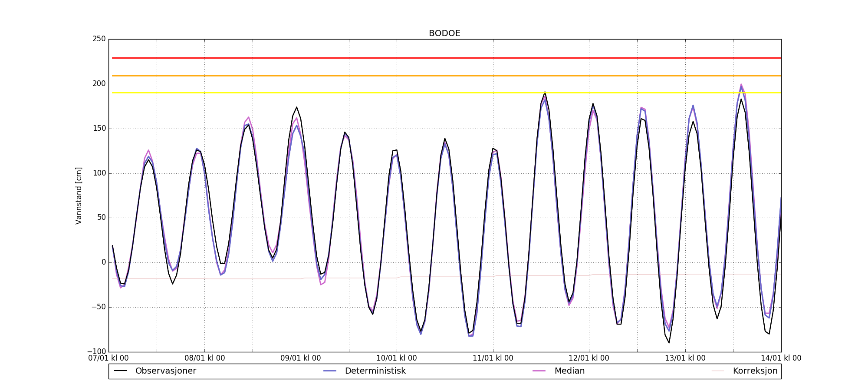The width and height of the screenshot is (868, 391).
Task: Click the x-axis label 08/01 kl 00
Action: tap(205, 358)
